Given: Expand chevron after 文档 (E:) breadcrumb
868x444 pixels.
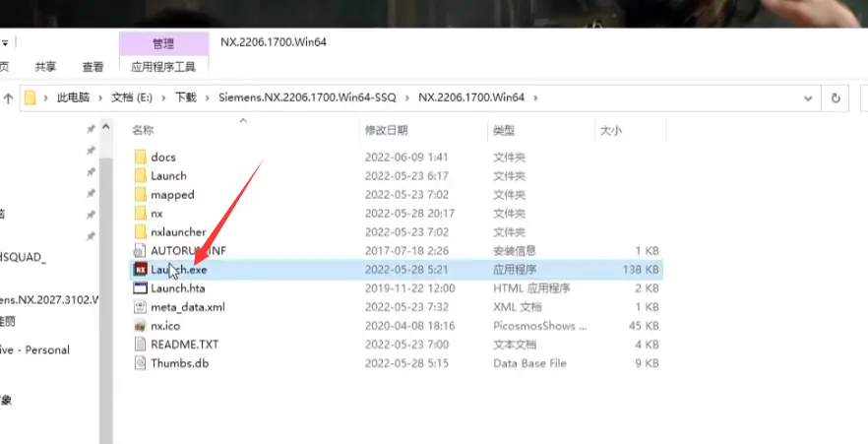Looking at the screenshot, I should 163,98.
